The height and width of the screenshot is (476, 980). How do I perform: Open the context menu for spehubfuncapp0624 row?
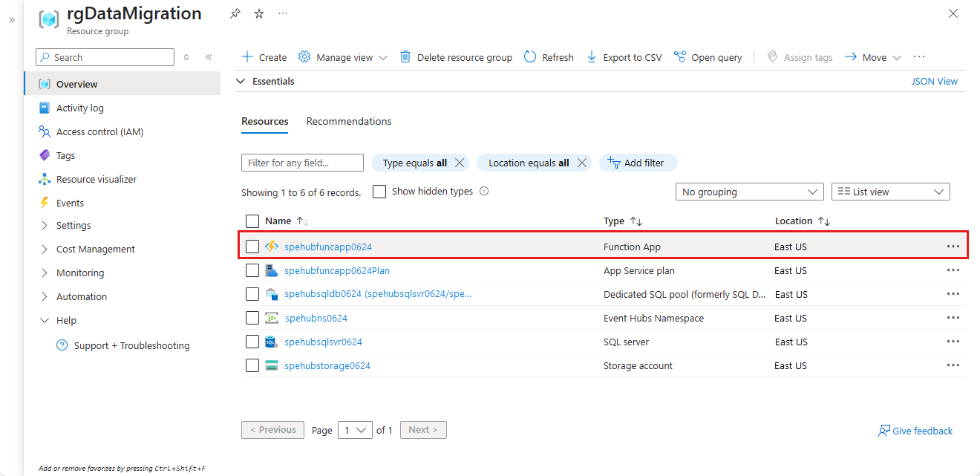(x=953, y=247)
